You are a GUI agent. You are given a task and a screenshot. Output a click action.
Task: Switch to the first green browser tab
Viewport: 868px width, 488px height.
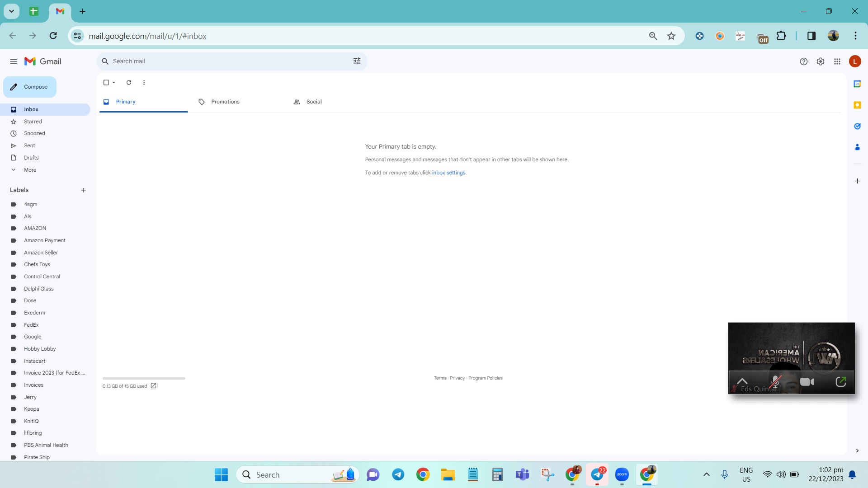pyautogui.click(x=34, y=11)
